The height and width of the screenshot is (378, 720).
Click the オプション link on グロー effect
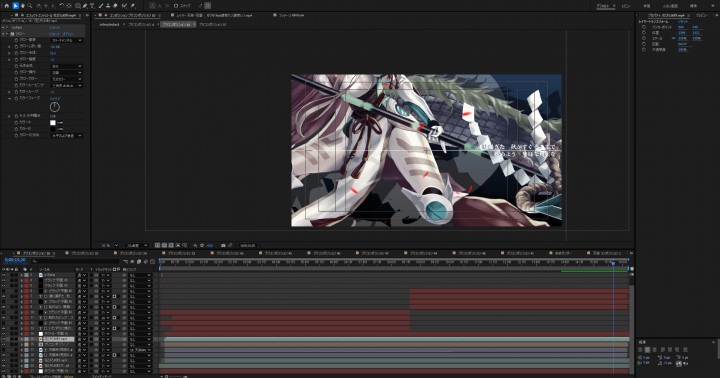pos(68,34)
